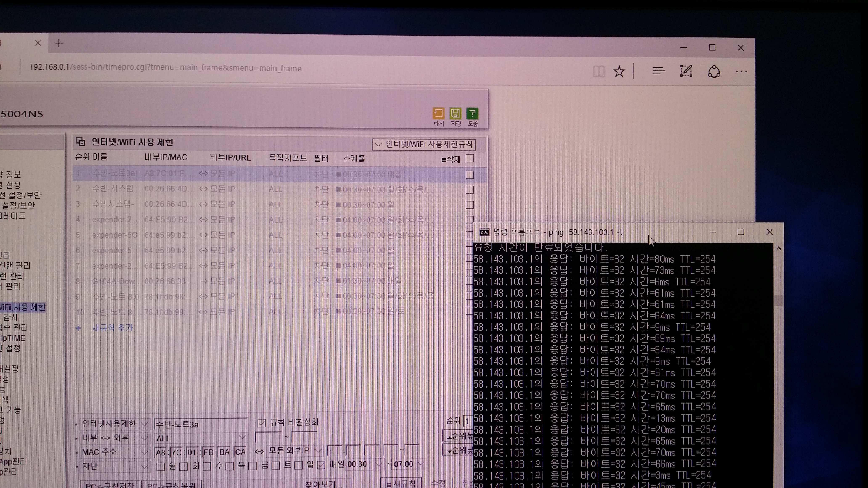Open the Edge More actions ellipsis menu
This screenshot has width=868, height=488.
click(x=741, y=71)
